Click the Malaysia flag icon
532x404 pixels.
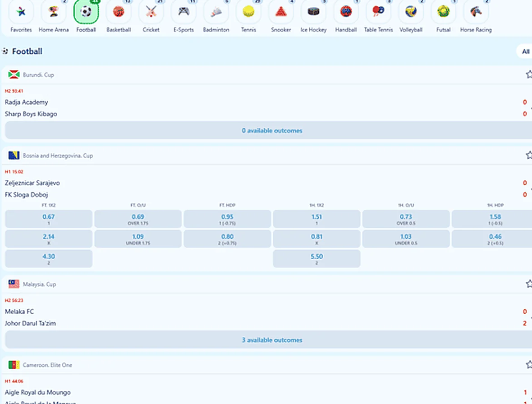click(14, 284)
